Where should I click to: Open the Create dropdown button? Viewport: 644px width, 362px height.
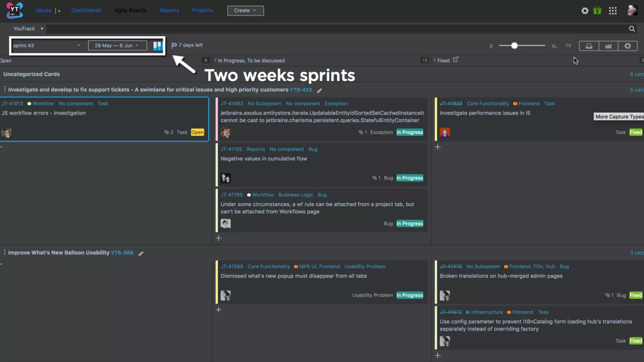(245, 11)
